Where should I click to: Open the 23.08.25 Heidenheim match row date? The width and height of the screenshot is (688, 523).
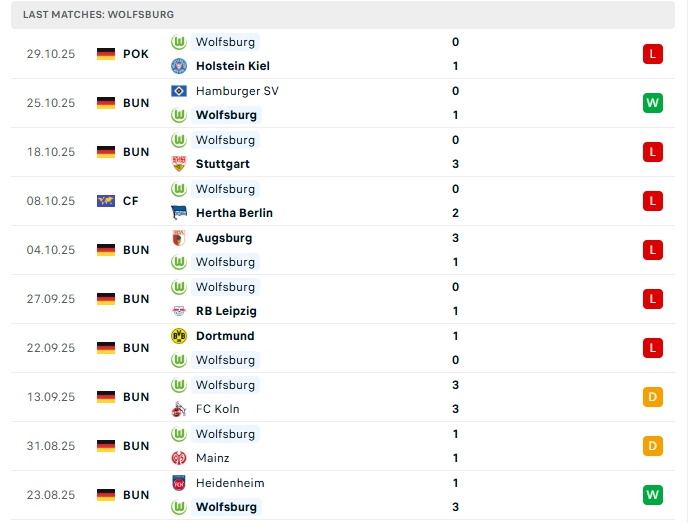tap(51, 495)
